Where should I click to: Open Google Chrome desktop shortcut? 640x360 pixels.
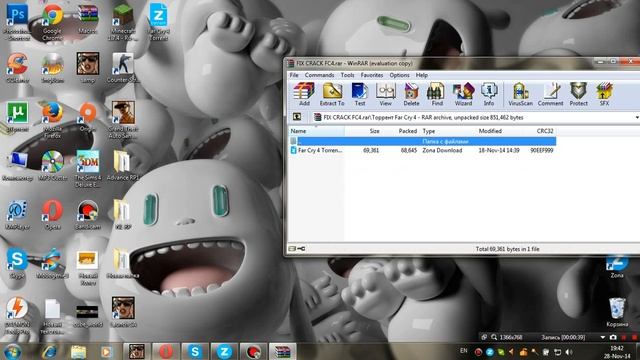[x=52, y=22]
